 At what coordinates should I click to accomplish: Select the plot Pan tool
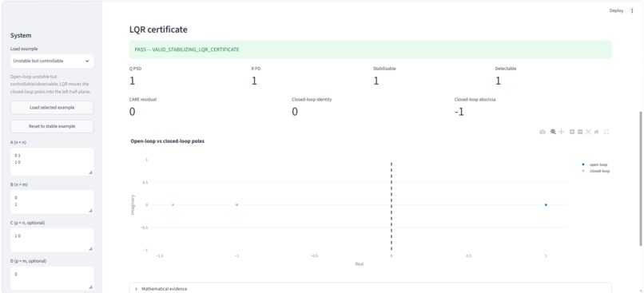(562, 132)
